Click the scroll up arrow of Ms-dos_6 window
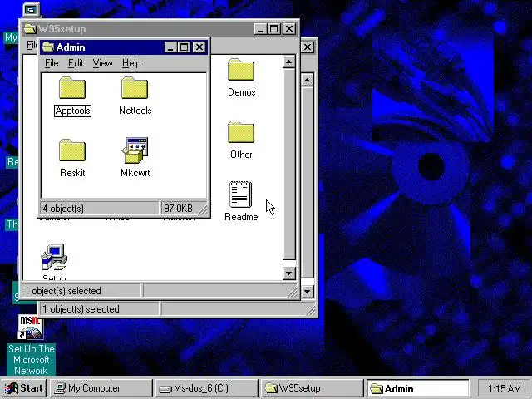Screen dimensions: 532x399 pyautogui.click(x=307, y=80)
